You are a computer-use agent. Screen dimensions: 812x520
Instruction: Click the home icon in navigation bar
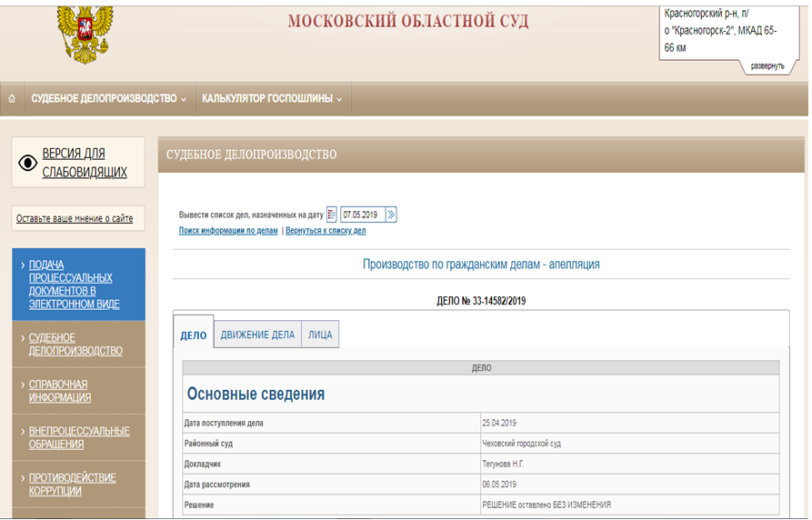[x=12, y=98]
